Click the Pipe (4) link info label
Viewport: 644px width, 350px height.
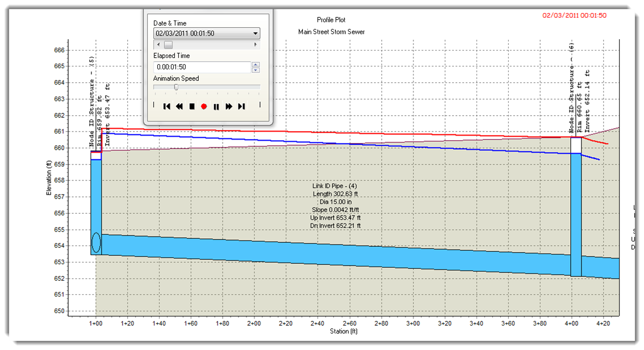(336, 206)
